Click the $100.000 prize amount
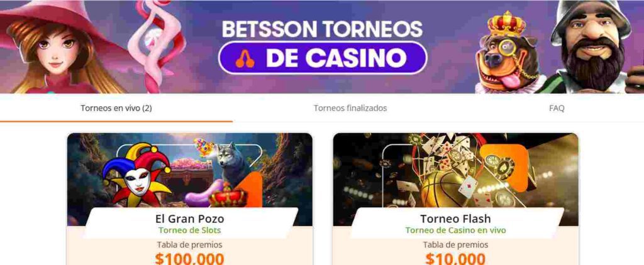This screenshot has width=644, height=265. coord(190,259)
